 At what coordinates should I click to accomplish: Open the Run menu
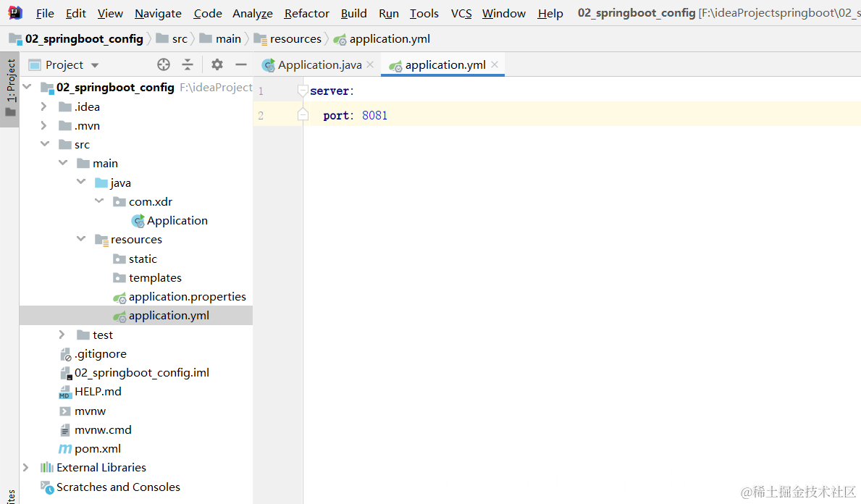(389, 13)
